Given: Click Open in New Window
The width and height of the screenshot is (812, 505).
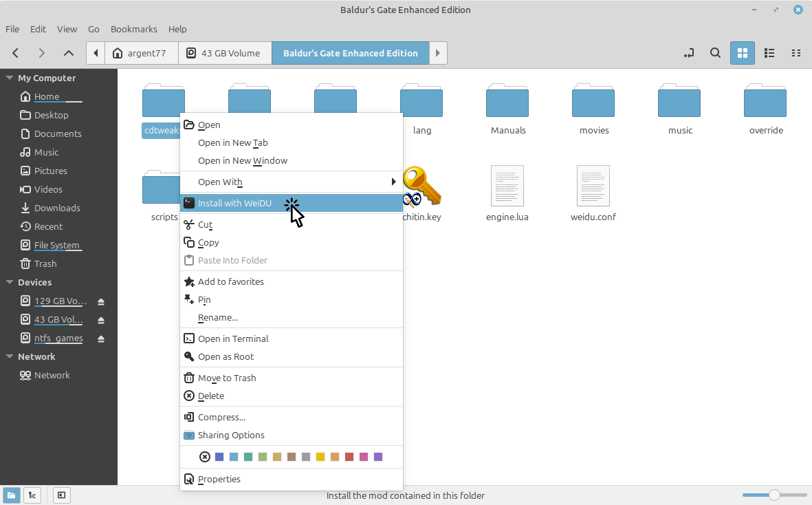Looking at the screenshot, I should pos(292,160).
